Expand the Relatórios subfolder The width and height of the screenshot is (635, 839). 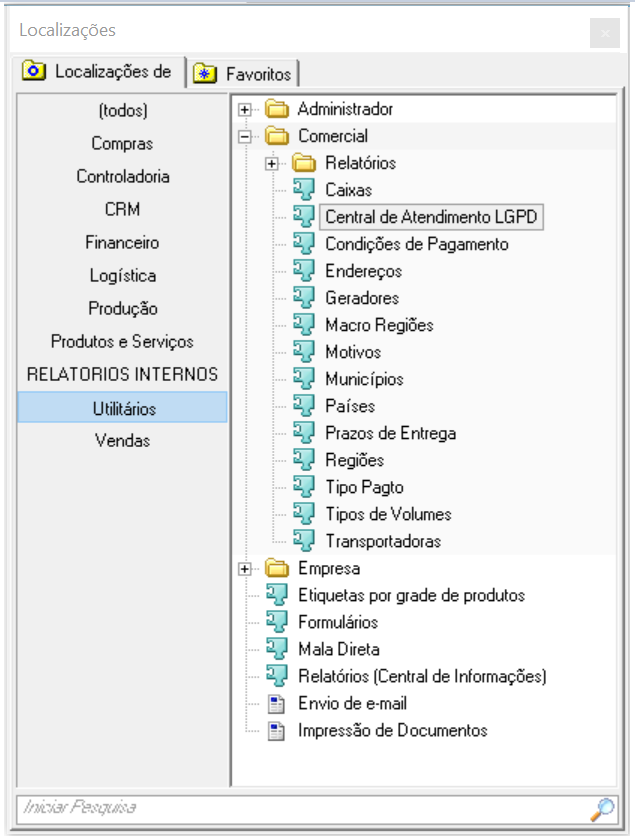pyautogui.click(x=271, y=163)
